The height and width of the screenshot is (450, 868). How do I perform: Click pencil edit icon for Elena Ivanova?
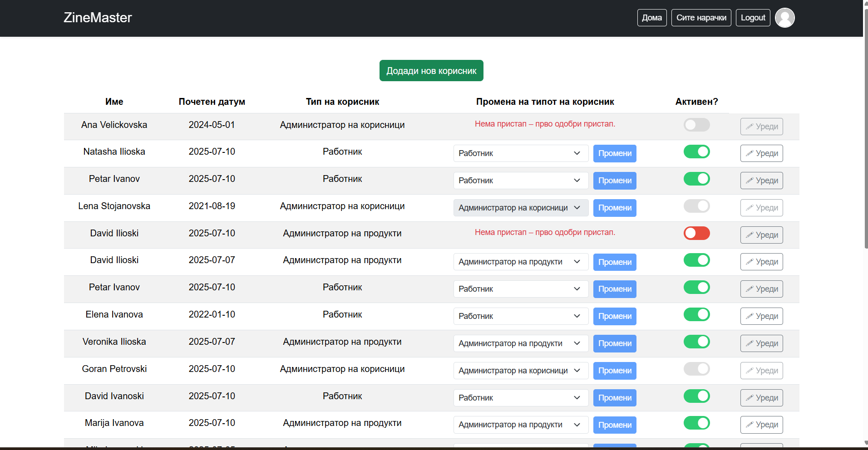click(750, 316)
